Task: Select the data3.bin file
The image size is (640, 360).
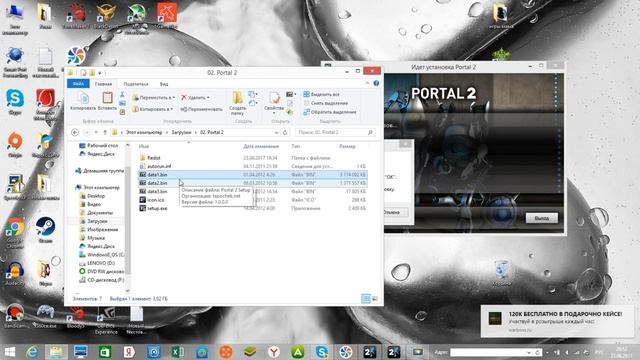Action: tap(157, 191)
